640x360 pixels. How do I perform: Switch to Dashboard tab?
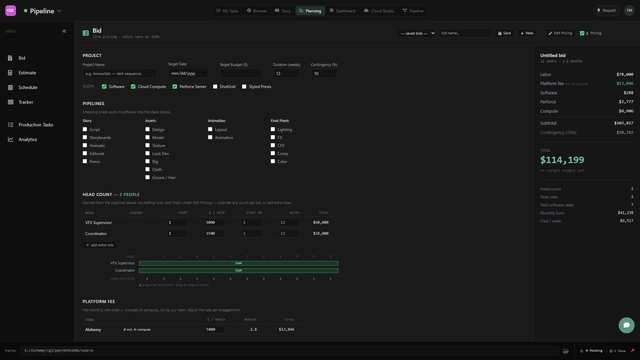coord(342,11)
